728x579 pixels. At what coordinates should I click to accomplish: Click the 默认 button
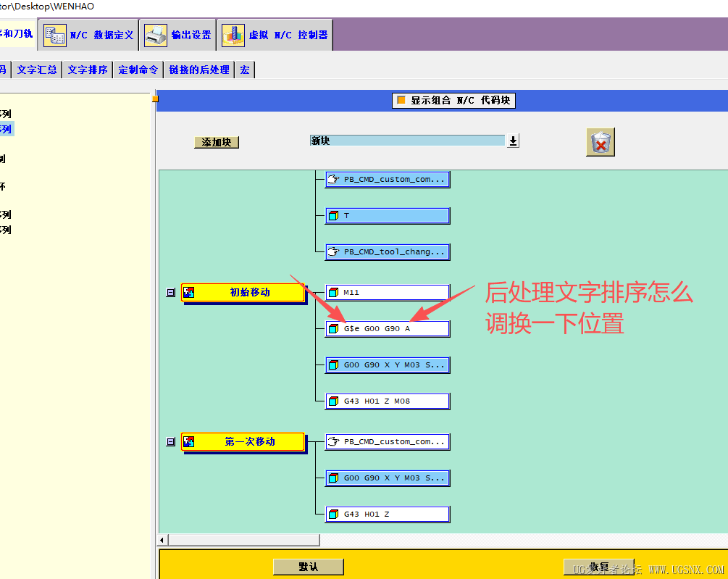pos(309,567)
